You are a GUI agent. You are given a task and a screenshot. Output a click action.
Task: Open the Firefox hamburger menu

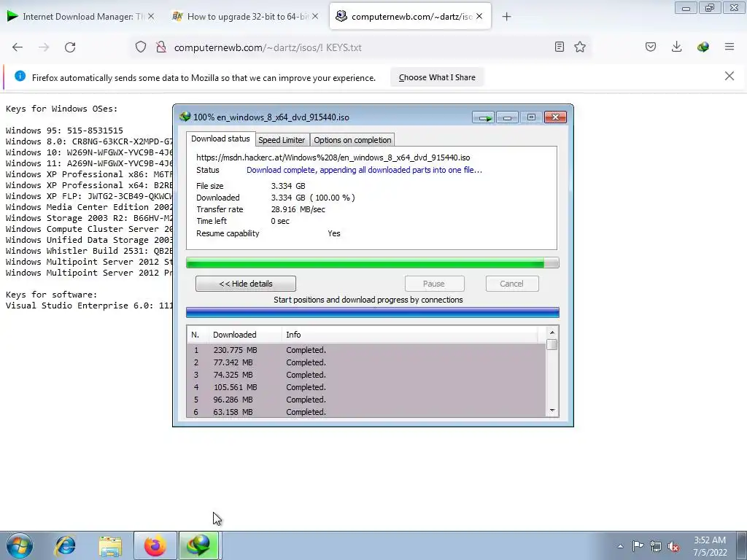point(729,47)
